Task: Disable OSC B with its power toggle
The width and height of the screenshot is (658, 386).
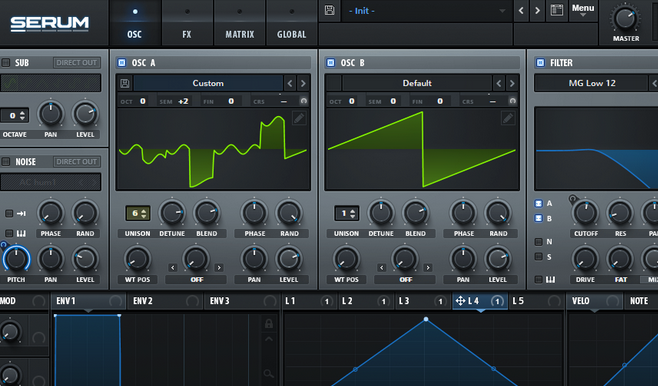Action: coord(331,63)
